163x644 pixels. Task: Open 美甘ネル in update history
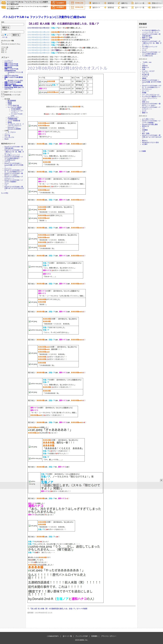tap(145, 141)
